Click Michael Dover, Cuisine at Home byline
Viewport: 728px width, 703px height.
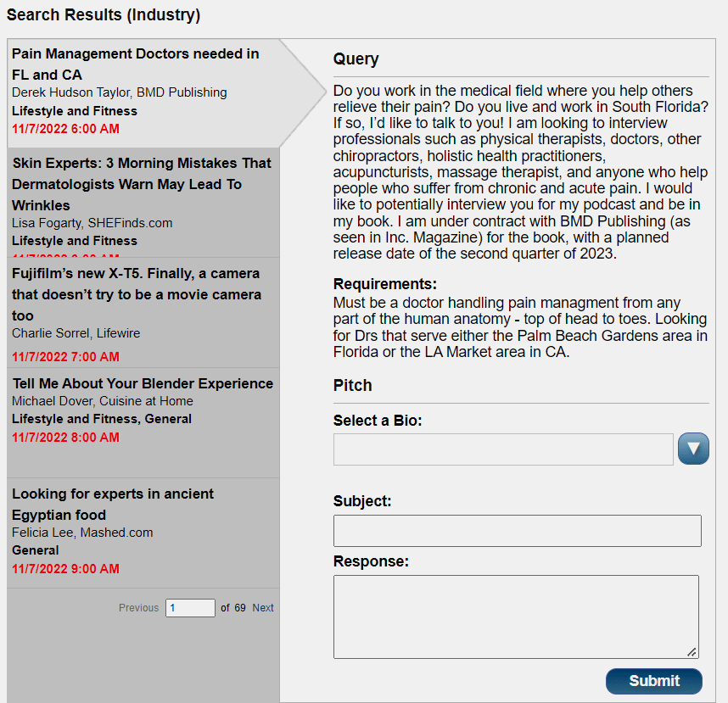click(103, 401)
